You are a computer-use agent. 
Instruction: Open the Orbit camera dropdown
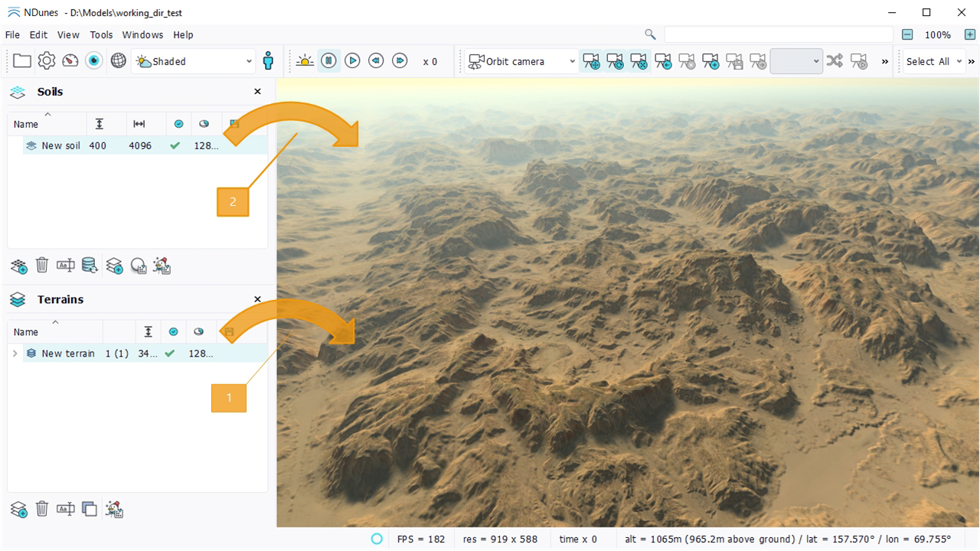[x=521, y=61]
